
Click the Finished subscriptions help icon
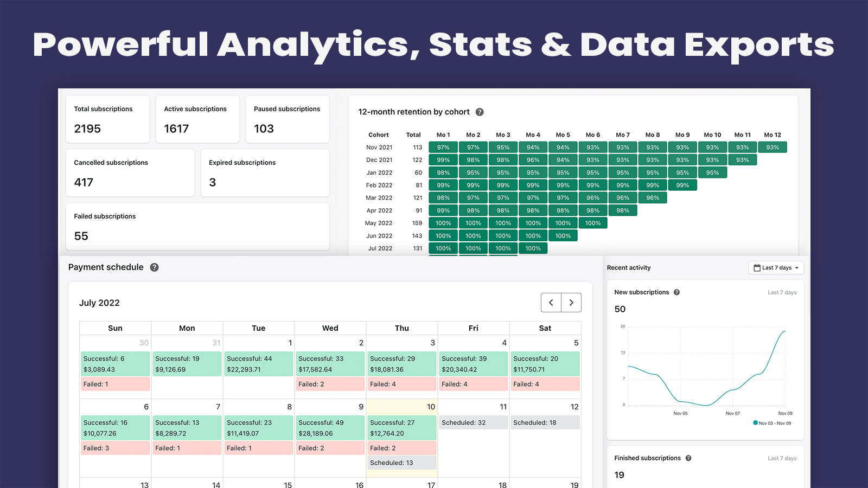(688, 458)
